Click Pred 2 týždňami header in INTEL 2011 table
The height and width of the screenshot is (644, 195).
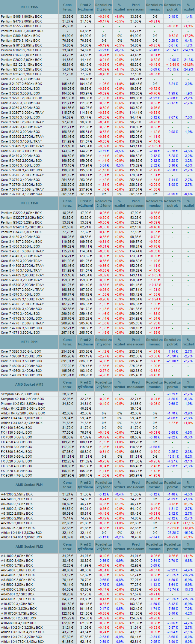[x=85, y=342]
